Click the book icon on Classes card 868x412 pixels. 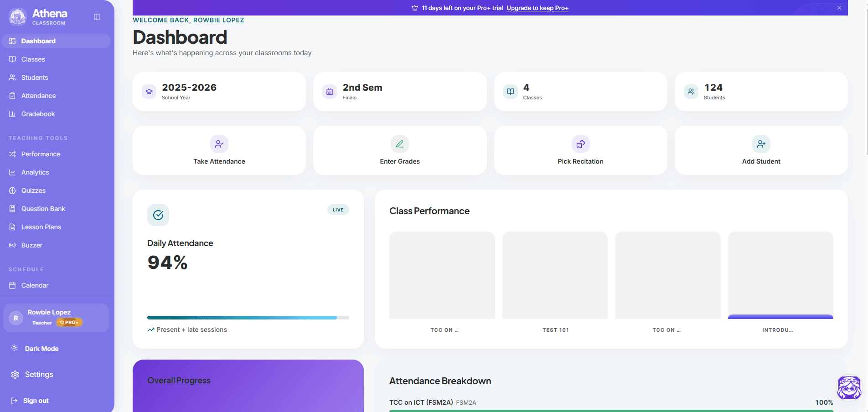point(511,92)
